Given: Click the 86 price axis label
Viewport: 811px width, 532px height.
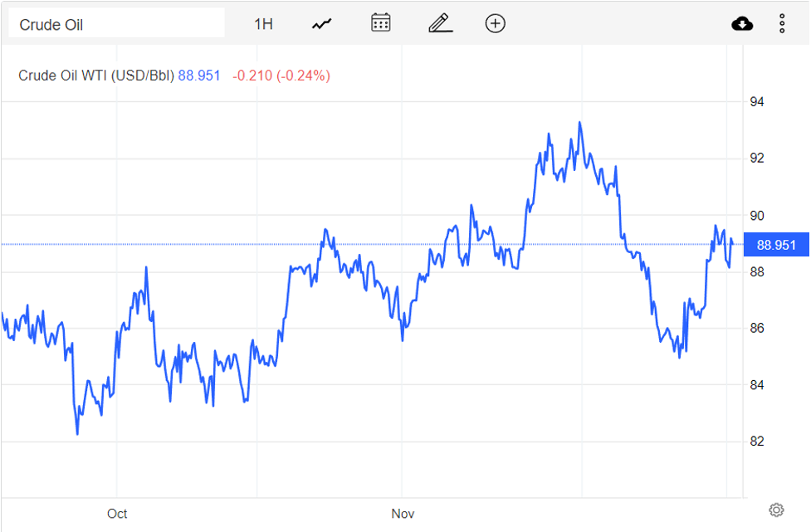Looking at the screenshot, I should [x=757, y=329].
